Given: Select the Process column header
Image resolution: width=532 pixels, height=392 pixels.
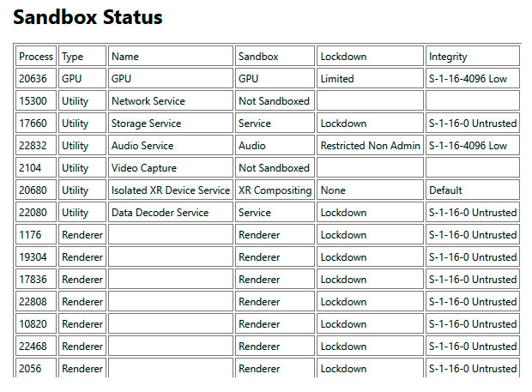Looking at the screenshot, I should click(36, 57).
